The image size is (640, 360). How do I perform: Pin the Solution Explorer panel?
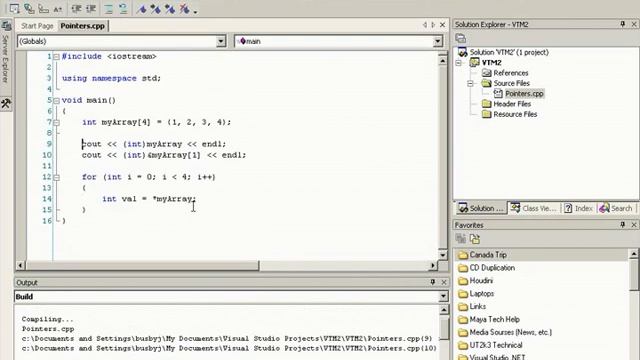[x=622, y=24]
